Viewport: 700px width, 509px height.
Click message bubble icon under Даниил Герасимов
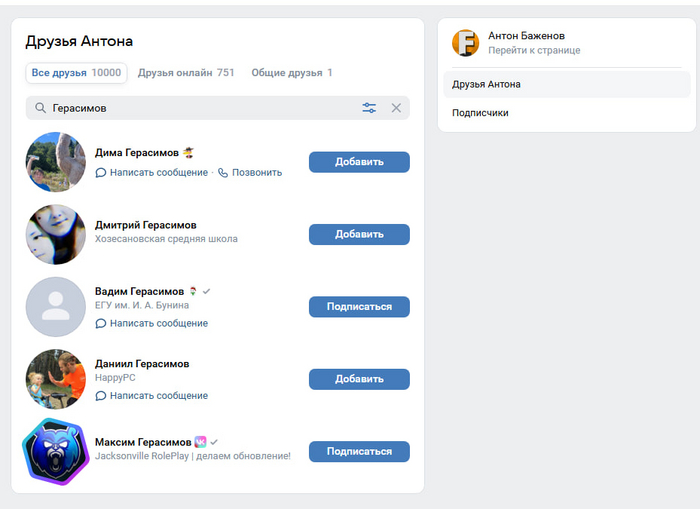point(101,395)
